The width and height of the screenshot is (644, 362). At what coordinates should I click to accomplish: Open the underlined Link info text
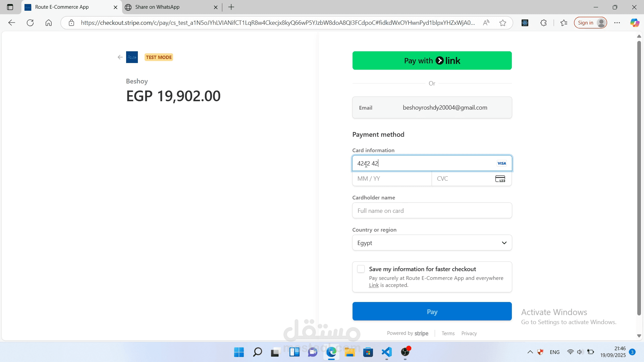tap(374, 285)
